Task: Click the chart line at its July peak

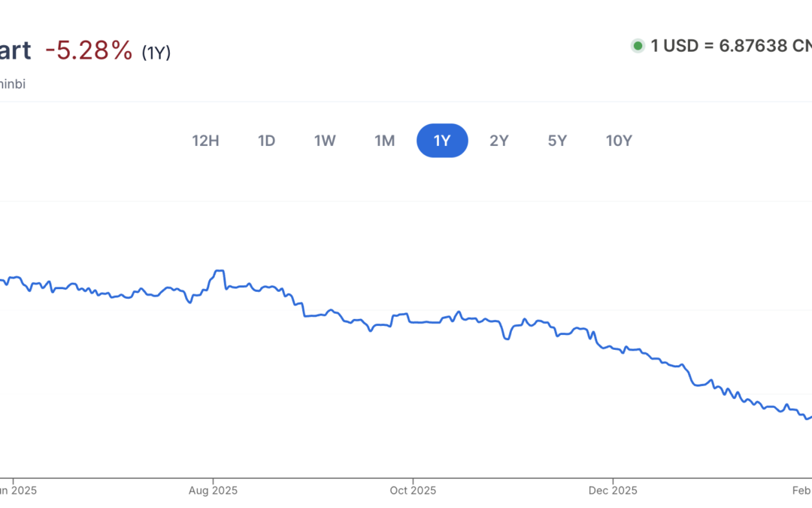Action: pos(219,270)
